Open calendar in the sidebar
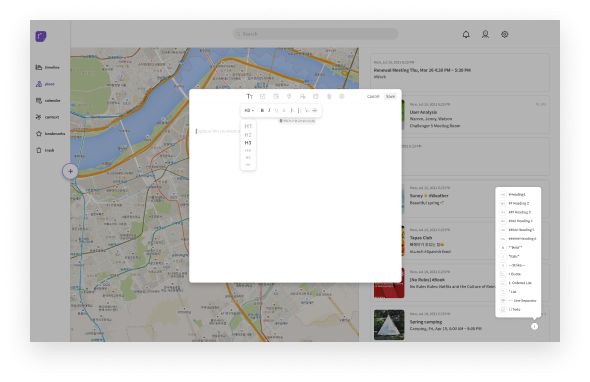The height and width of the screenshot is (382, 590). (x=48, y=100)
